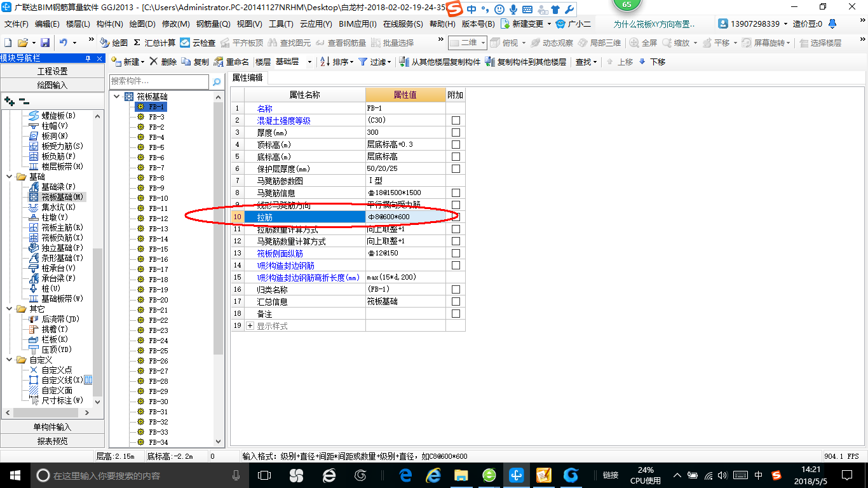
Task: Open the user account 13907298339 dropdown
Action: [x=754, y=24]
